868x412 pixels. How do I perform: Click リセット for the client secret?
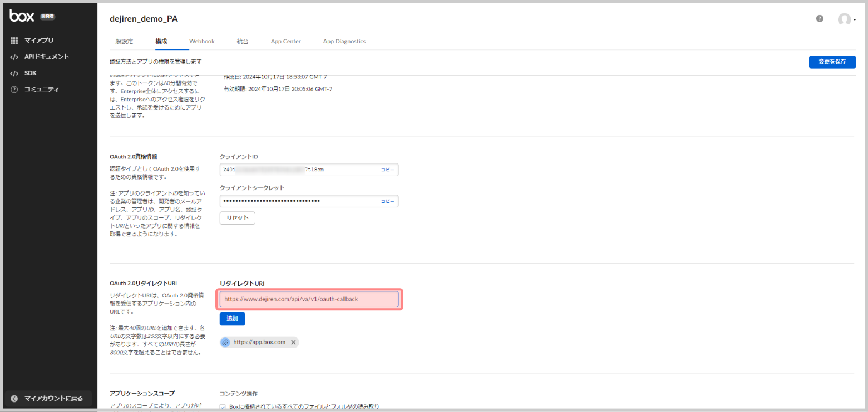point(238,218)
